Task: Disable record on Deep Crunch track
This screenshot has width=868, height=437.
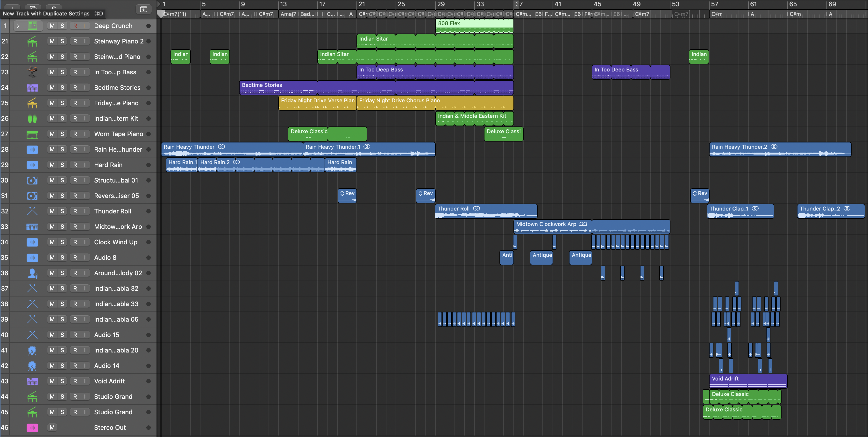Action: [75, 26]
